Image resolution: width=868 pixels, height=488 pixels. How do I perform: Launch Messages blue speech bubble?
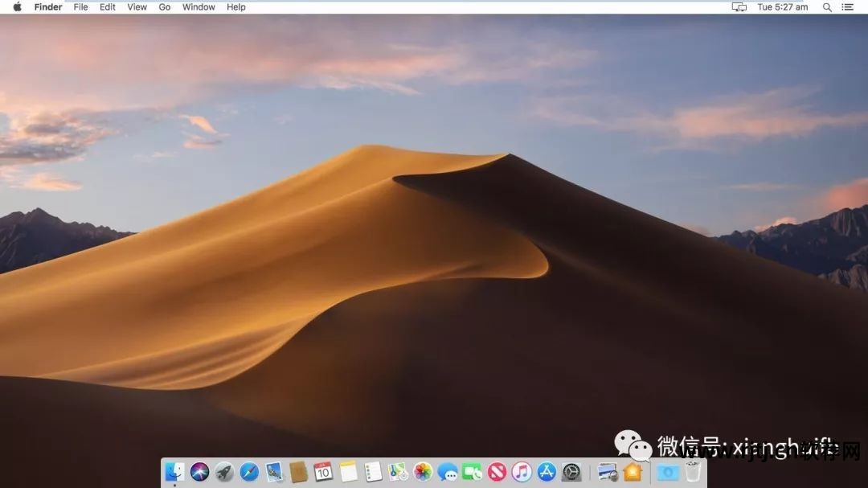[x=448, y=472]
